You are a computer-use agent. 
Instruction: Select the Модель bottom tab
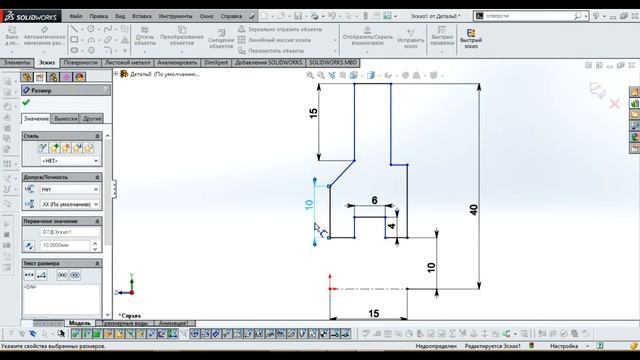[x=80, y=323]
